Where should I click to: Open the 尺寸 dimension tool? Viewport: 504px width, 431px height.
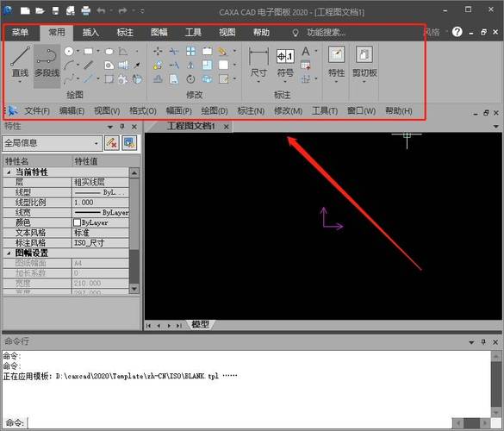pos(258,64)
